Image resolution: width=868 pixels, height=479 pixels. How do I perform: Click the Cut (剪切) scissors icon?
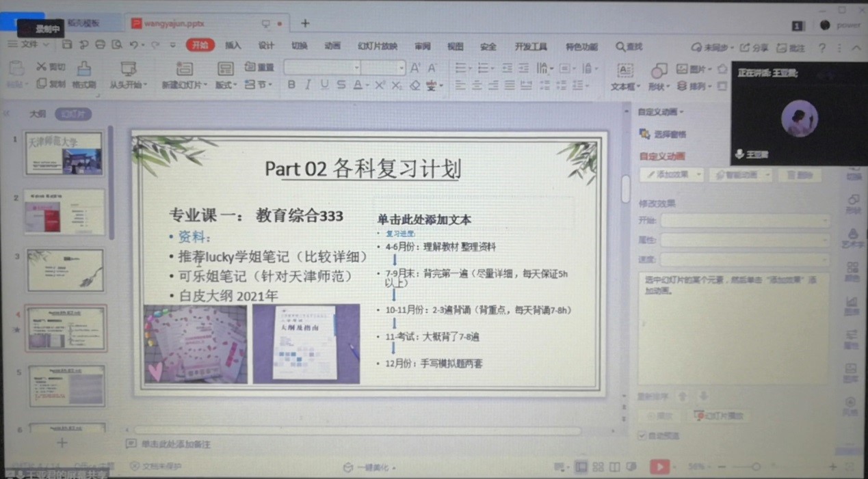(42, 67)
